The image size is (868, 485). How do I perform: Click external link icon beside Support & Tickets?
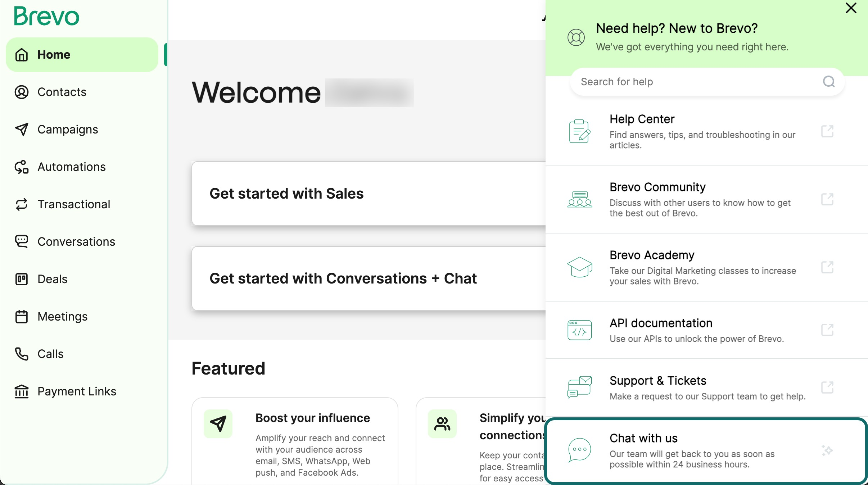[x=827, y=387]
